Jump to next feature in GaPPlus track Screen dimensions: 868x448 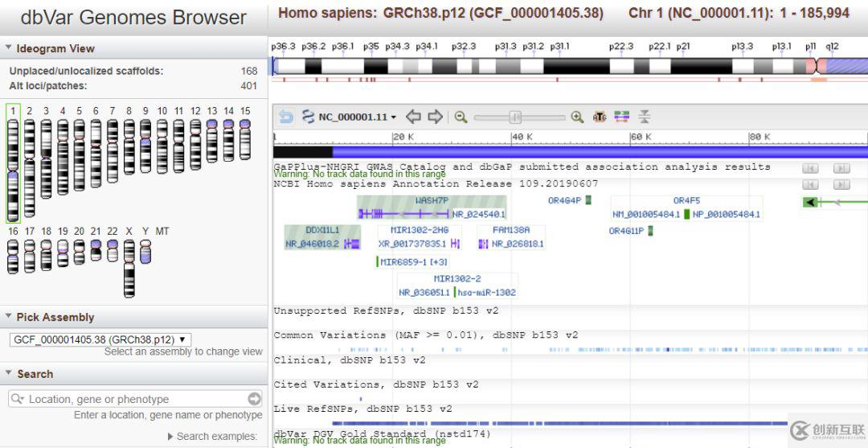coord(841,168)
